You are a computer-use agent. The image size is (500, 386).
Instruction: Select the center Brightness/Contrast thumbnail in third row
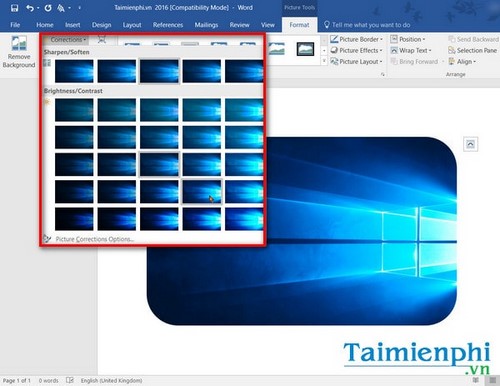point(159,164)
